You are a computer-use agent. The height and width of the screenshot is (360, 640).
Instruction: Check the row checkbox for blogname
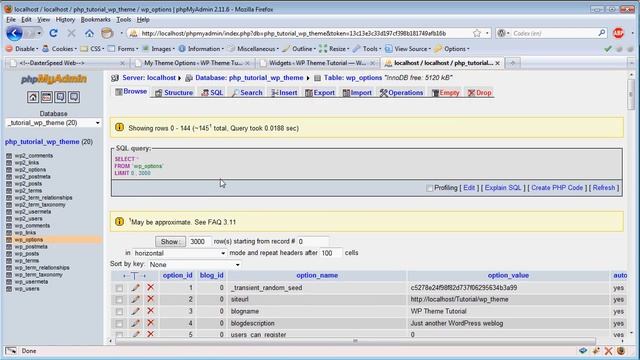(x=119, y=312)
